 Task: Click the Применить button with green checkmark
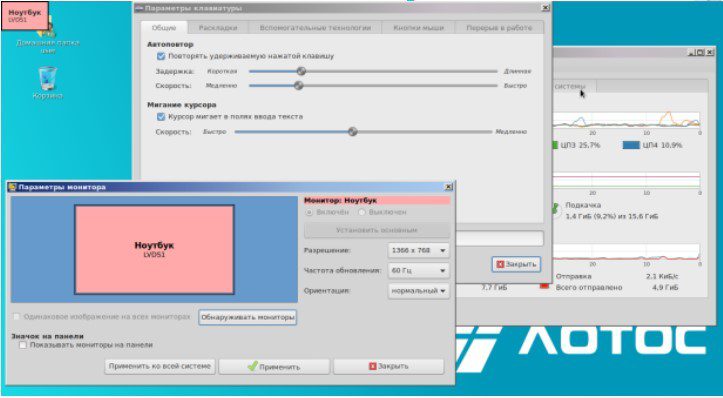[x=274, y=367]
